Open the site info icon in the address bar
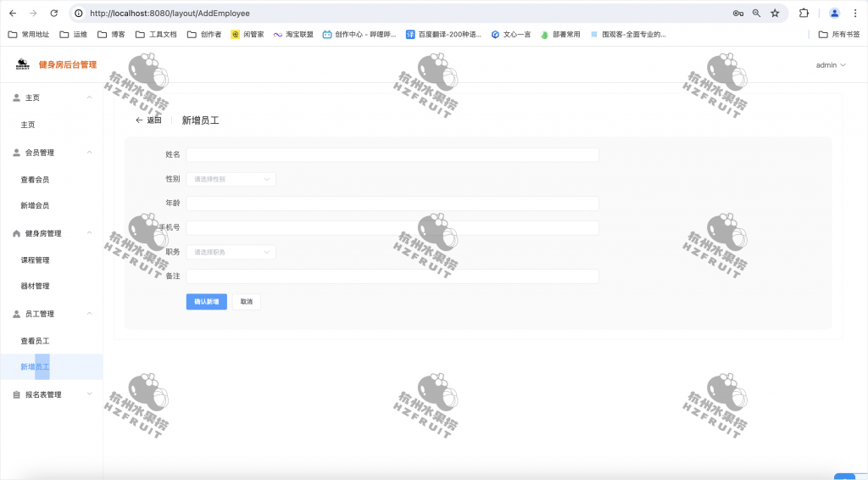This screenshot has width=868, height=480. coord(79,14)
